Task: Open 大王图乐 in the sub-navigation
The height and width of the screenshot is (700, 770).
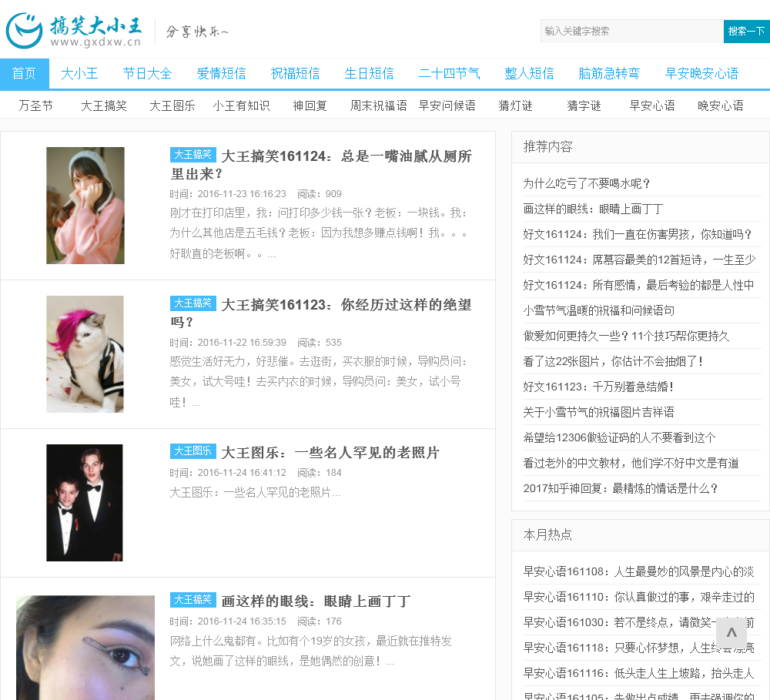Action: (x=172, y=106)
